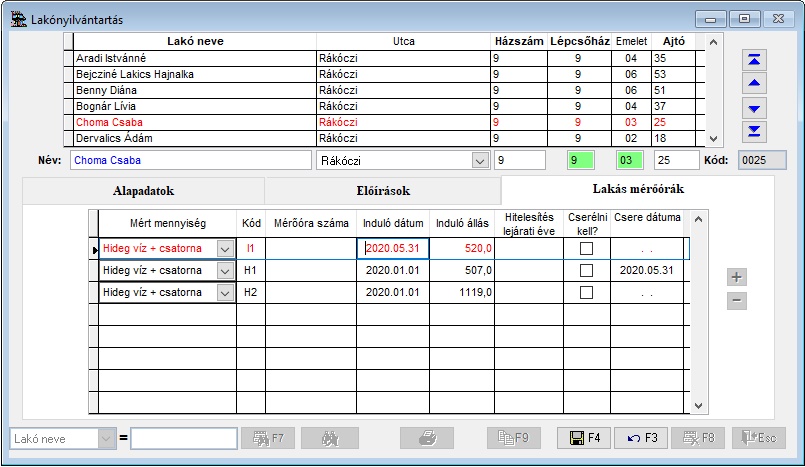805x467 pixels.
Task: Switch to the Alapadatok tab
Action: (143, 190)
